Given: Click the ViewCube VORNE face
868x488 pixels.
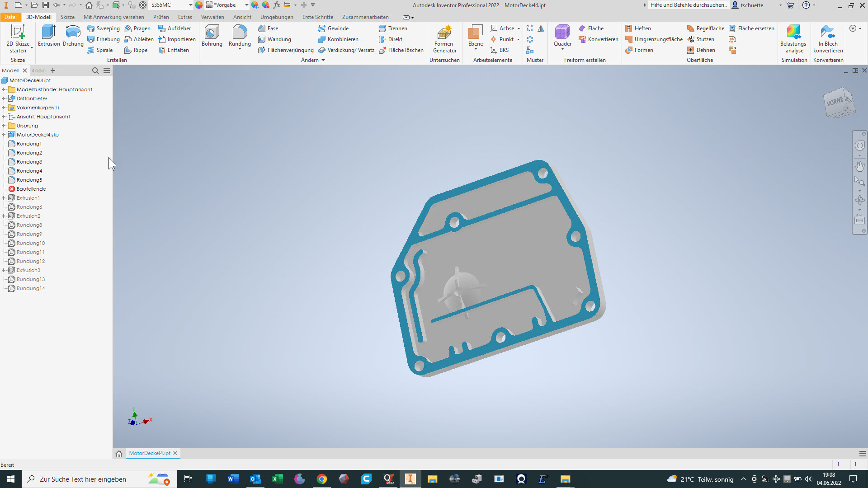Looking at the screenshot, I should [835, 102].
